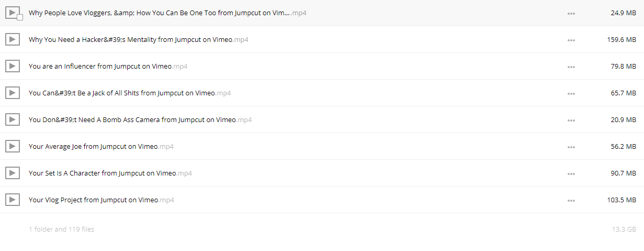Select the Your Vlog Project file name

tap(101, 200)
